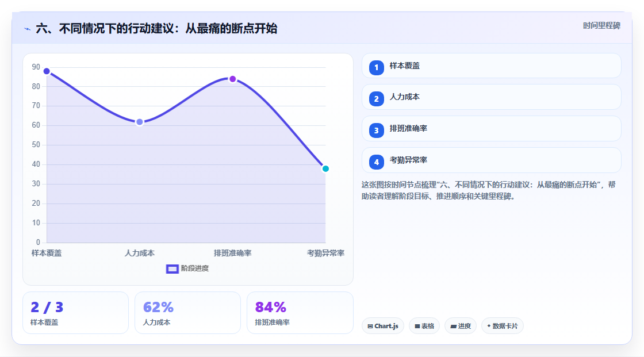Click the x-axis label 人力成本

tap(140, 253)
